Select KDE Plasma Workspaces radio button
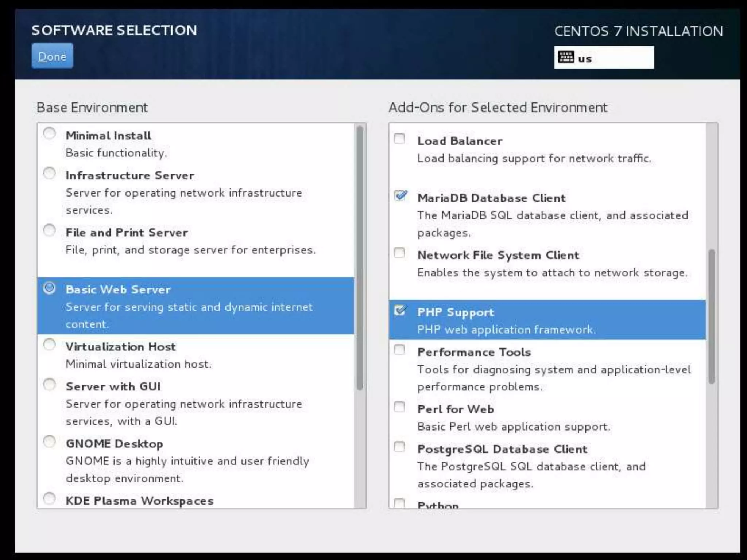 (x=50, y=499)
